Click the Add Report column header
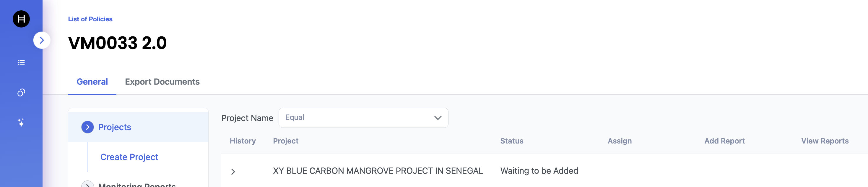Image resolution: width=868 pixels, height=187 pixels. pos(724,141)
